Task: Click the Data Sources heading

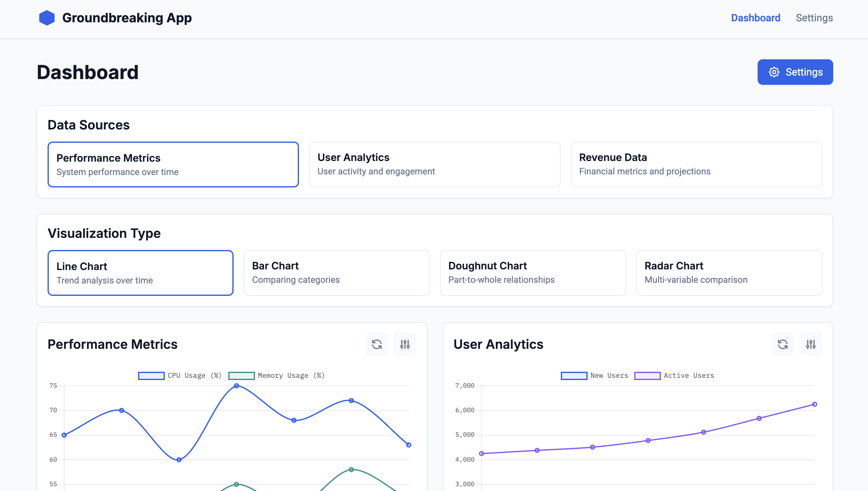Action: point(88,125)
